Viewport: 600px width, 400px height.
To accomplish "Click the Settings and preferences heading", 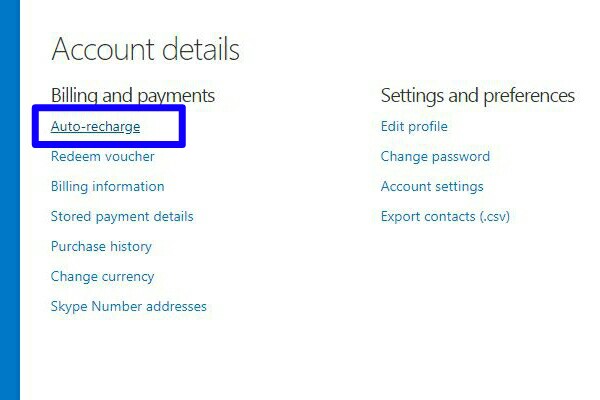I will pos(478,96).
